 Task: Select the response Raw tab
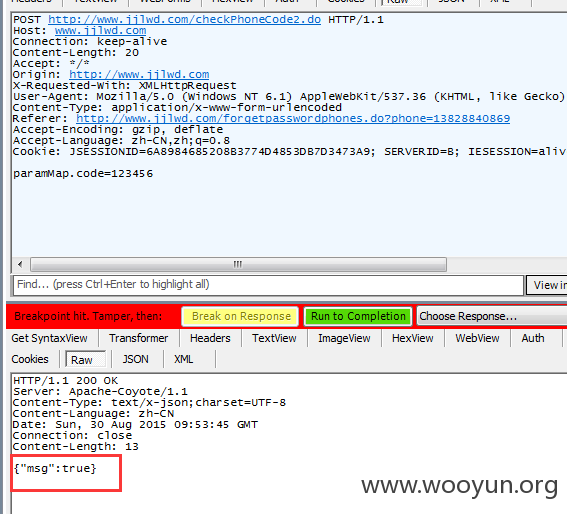pyautogui.click(x=85, y=360)
